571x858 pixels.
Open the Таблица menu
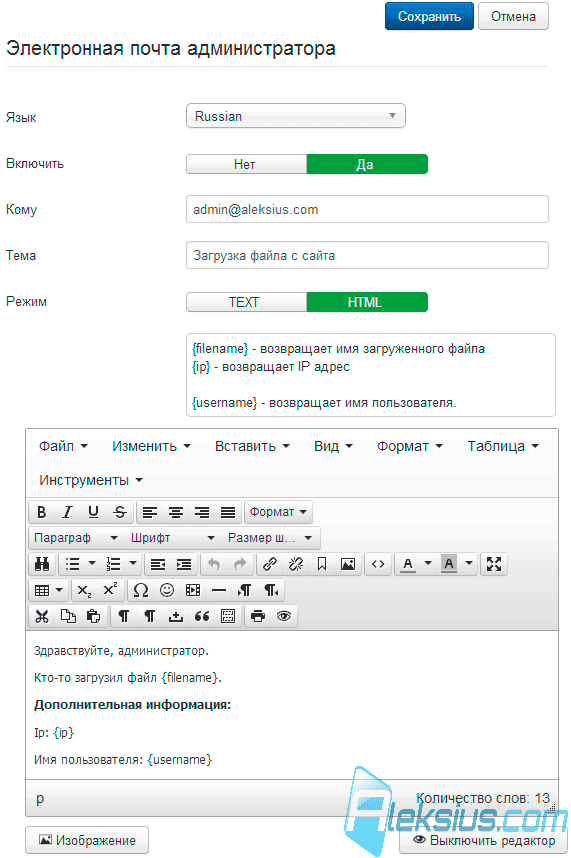click(x=503, y=447)
